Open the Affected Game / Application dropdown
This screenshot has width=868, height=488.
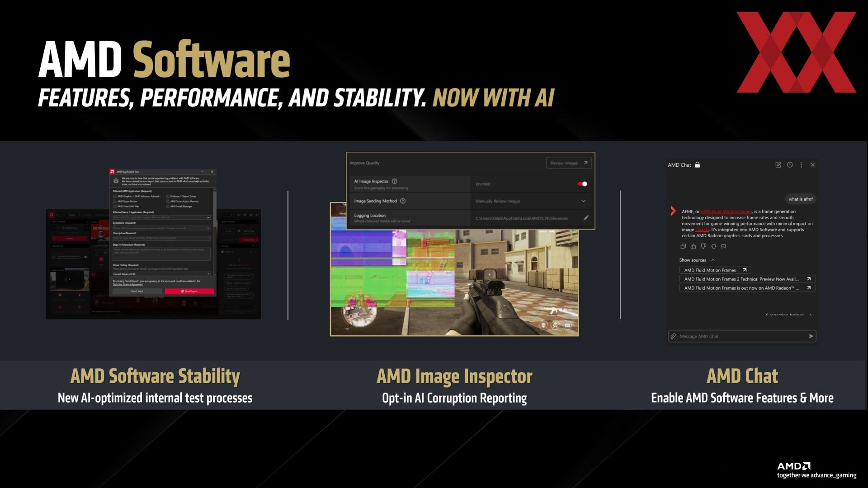[x=161, y=217]
